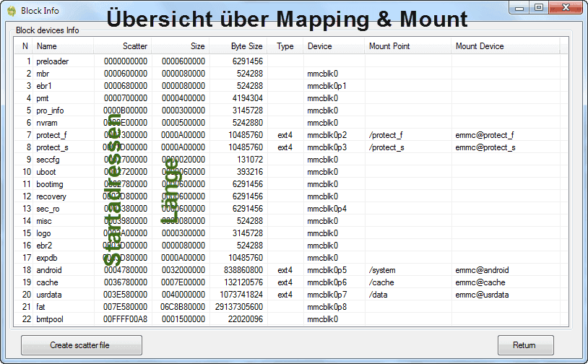Select the usrdata partition name
The width and height of the screenshot is (588, 364).
click(x=48, y=295)
